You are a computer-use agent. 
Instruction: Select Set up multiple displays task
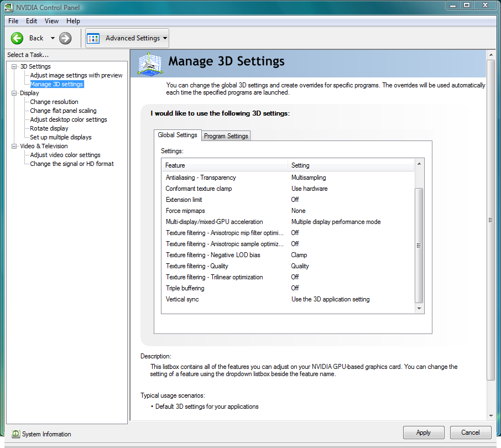click(60, 137)
